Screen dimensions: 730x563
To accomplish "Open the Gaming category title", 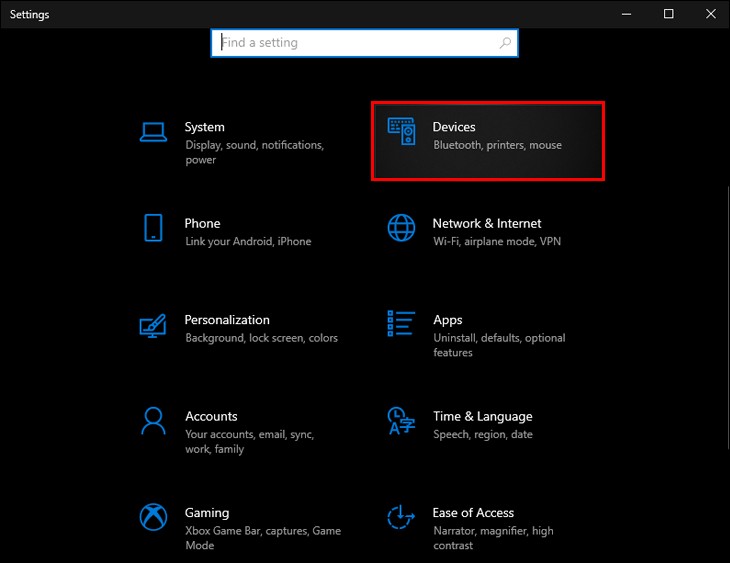I will [207, 513].
